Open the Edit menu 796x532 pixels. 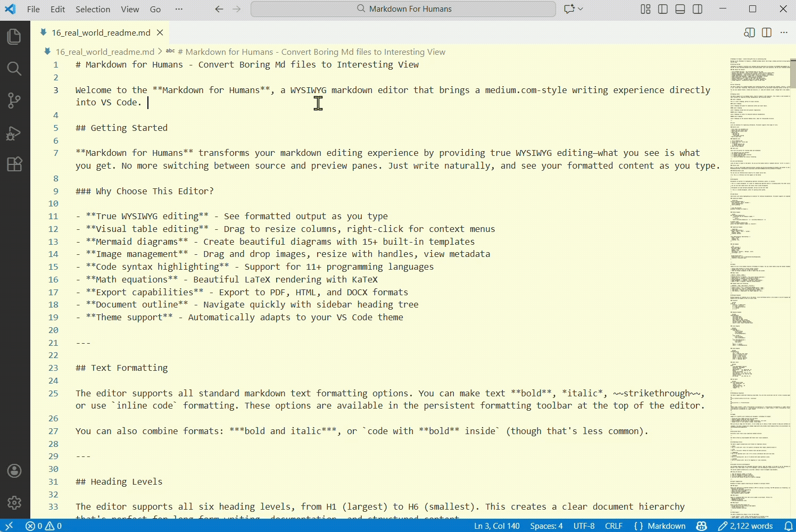57,9
